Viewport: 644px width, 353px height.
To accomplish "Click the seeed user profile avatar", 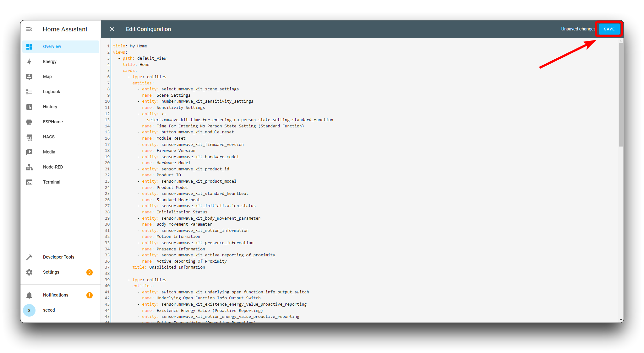I will click(x=29, y=310).
